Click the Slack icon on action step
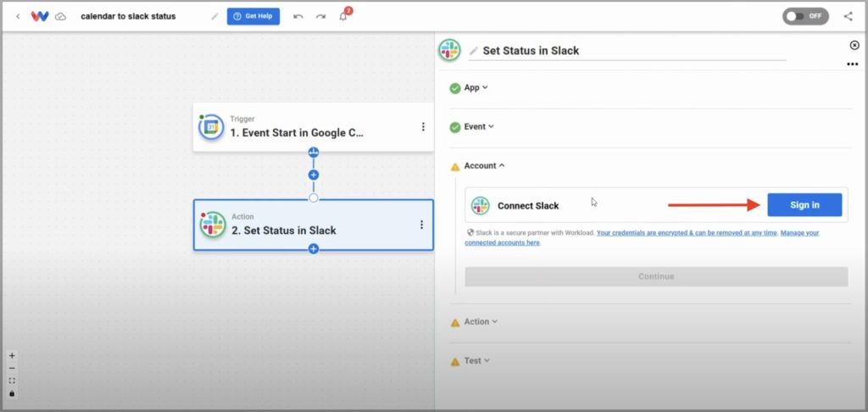 (x=213, y=225)
